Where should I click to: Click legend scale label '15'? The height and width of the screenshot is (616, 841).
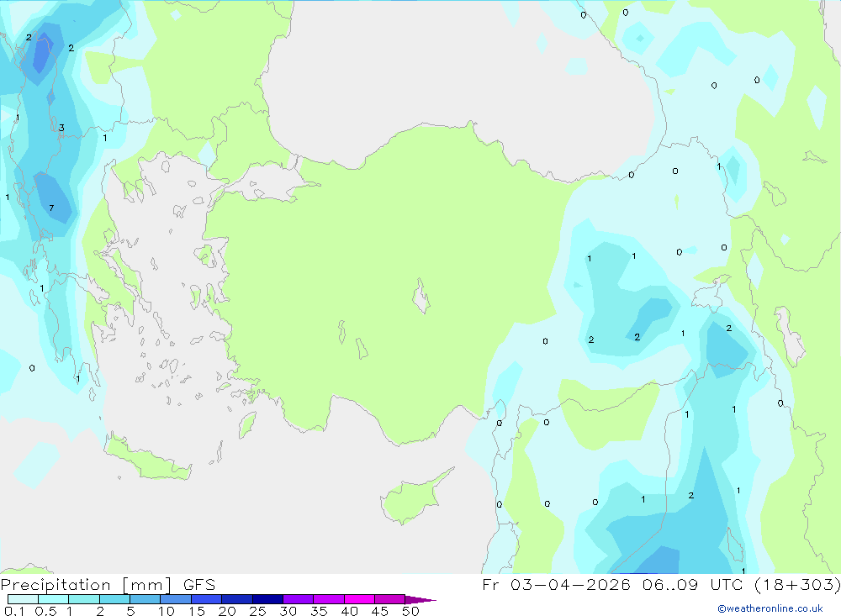pos(197,611)
